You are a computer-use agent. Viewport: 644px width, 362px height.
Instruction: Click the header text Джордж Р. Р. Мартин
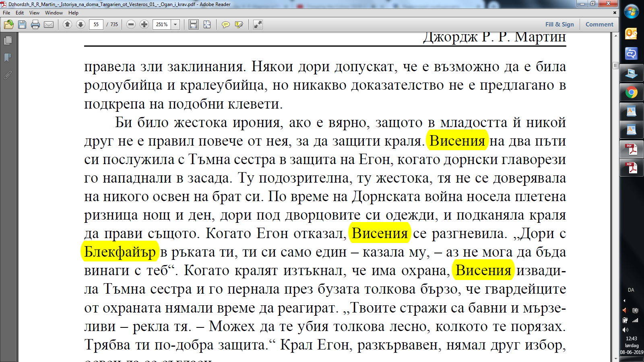494,37
